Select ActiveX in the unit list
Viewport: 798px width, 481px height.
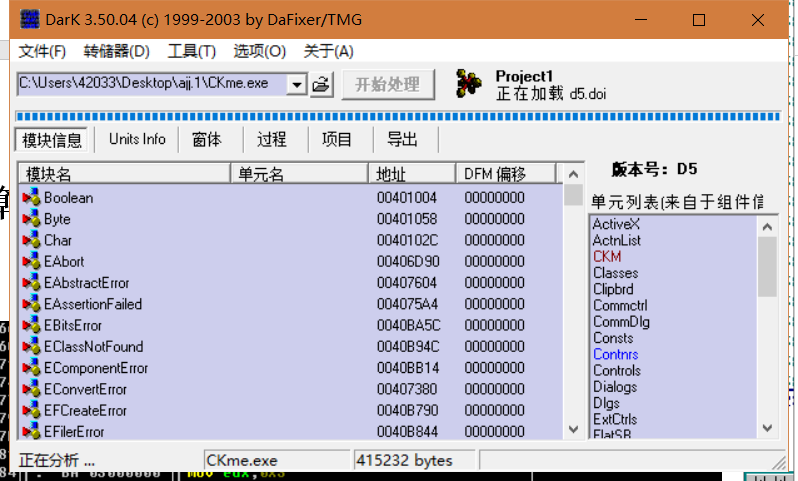tap(616, 224)
